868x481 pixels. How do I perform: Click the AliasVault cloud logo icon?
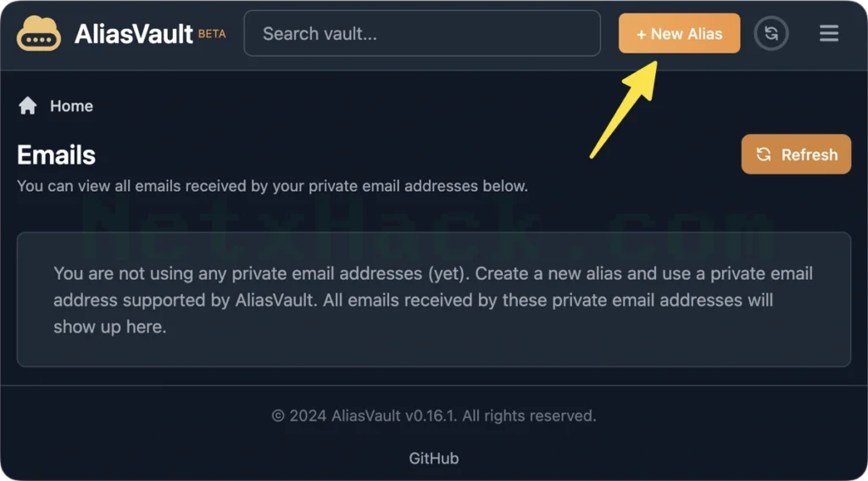[39, 33]
